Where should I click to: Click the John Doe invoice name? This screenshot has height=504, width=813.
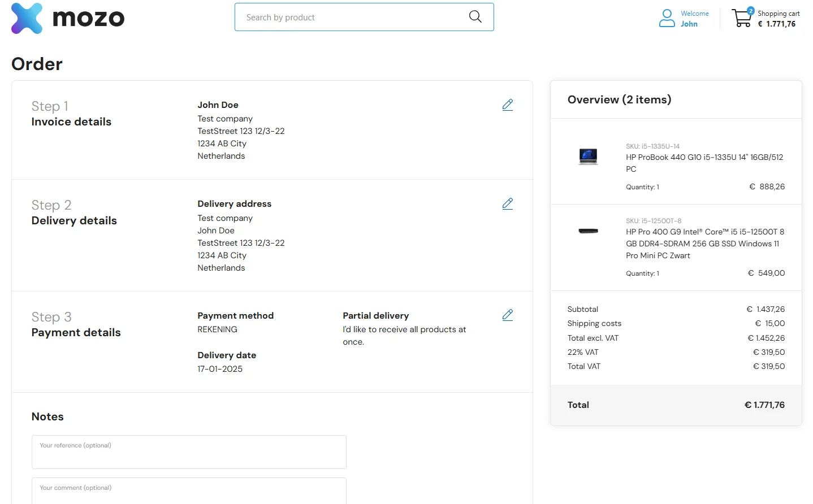(218, 105)
